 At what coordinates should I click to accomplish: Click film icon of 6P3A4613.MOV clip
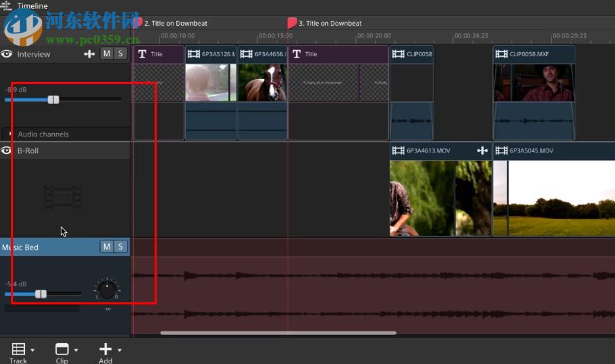(x=398, y=150)
